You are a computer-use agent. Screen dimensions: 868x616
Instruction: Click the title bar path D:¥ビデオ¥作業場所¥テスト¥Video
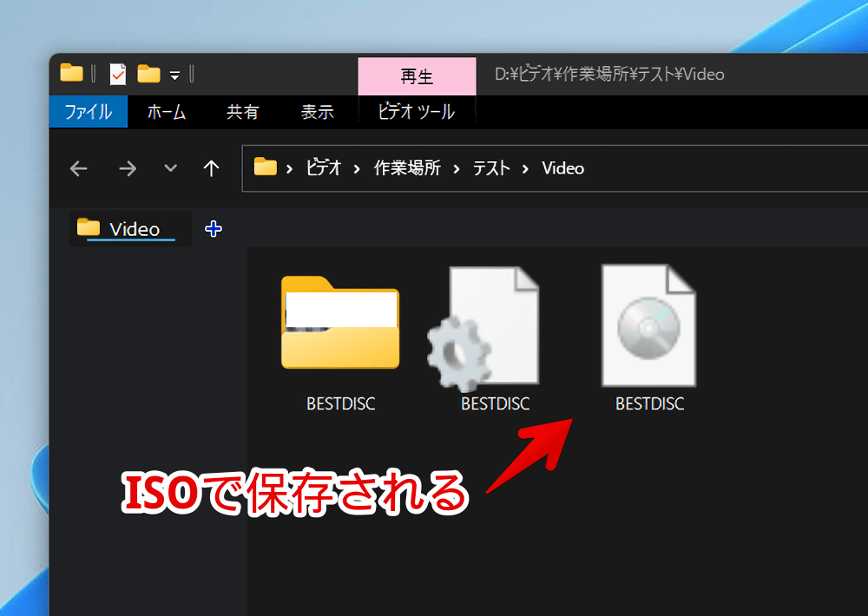pos(609,74)
